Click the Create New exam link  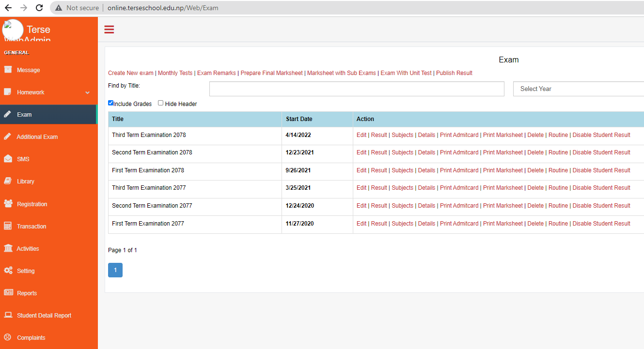tap(131, 73)
